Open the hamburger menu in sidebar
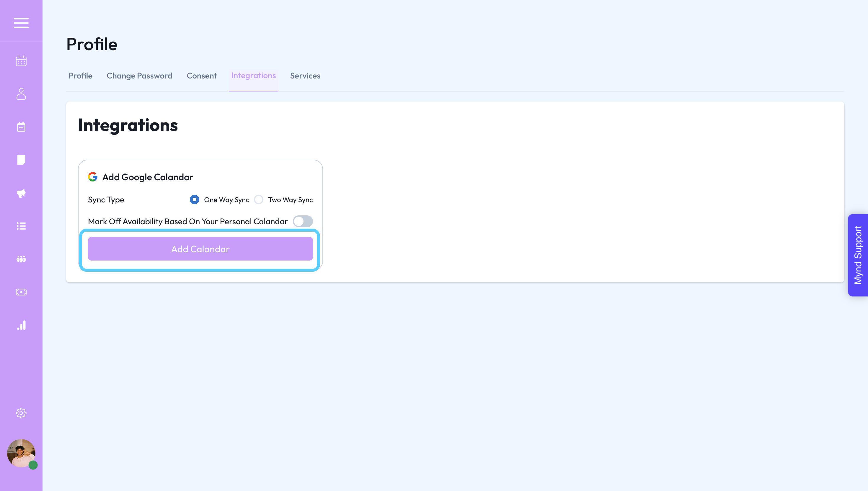Viewport: 868px width, 491px height. [x=21, y=23]
